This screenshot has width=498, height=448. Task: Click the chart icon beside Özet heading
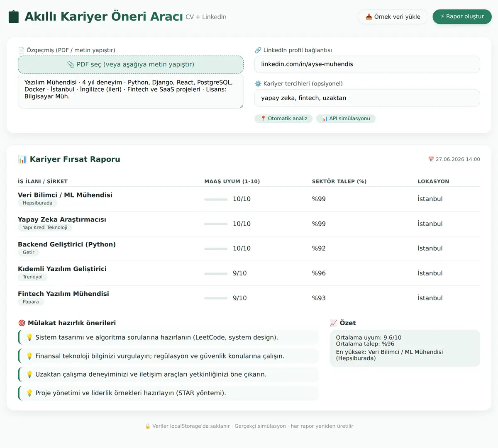tap(334, 323)
